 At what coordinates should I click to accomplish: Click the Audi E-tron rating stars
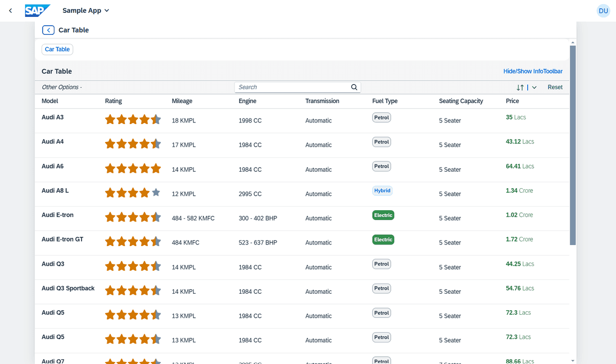pyautogui.click(x=133, y=217)
